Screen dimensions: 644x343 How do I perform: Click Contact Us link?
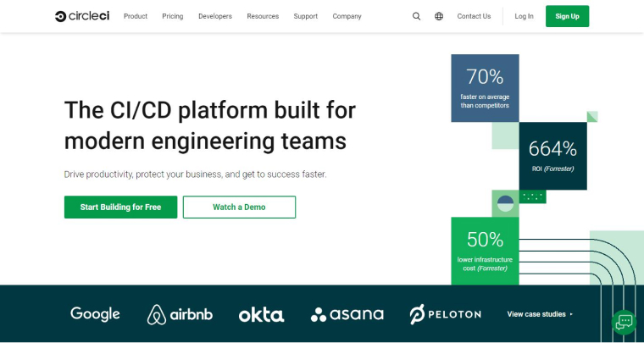click(x=474, y=16)
